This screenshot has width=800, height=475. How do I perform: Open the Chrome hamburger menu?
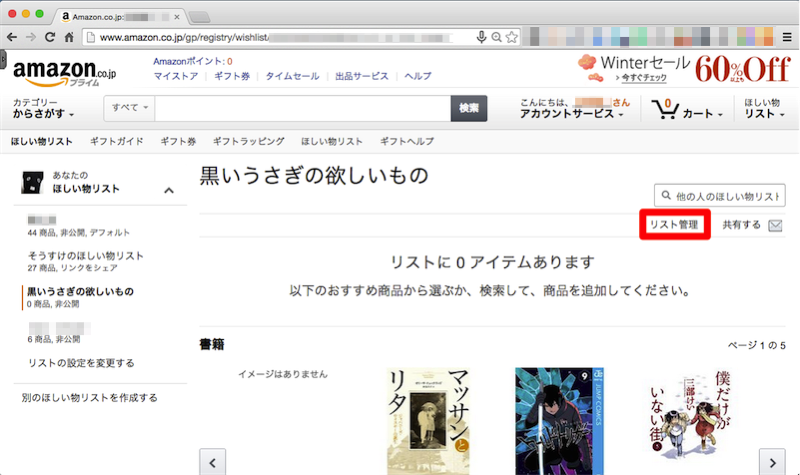click(x=787, y=37)
